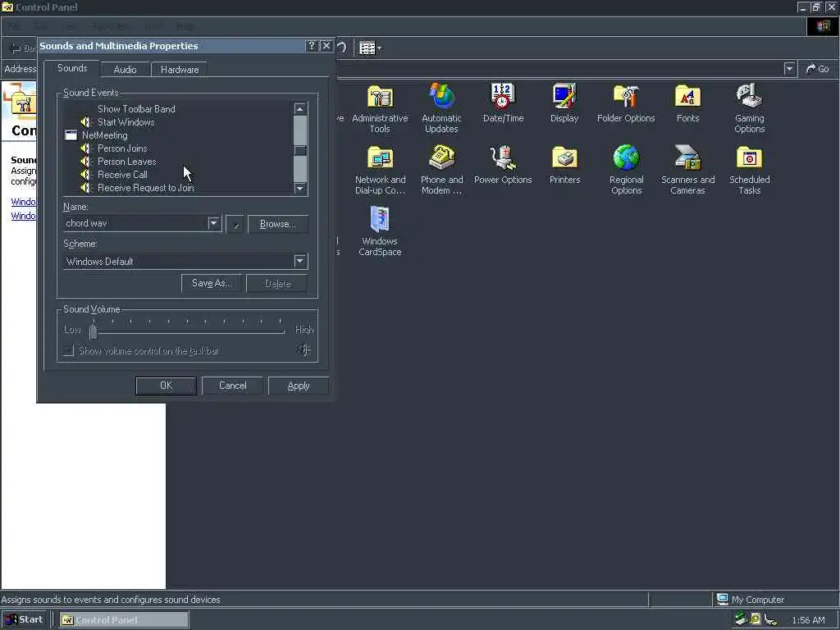Click the play sound preview button

click(235, 224)
